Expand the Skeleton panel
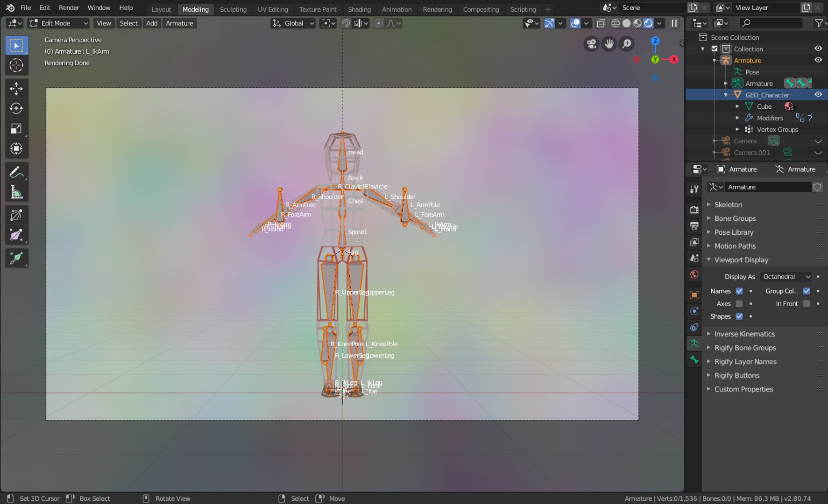The height and width of the screenshot is (504, 828). point(728,205)
